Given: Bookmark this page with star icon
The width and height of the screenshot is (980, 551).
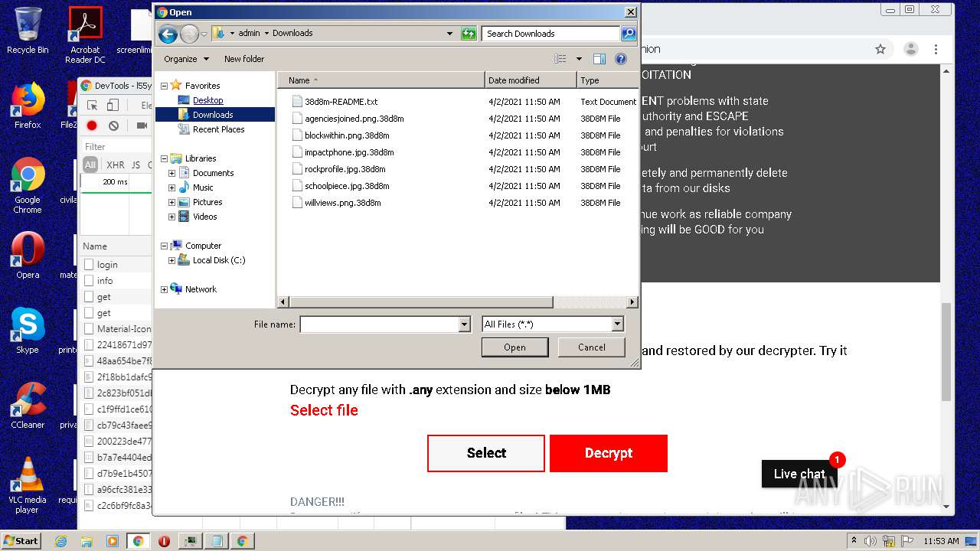Looking at the screenshot, I should pos(880,49).
